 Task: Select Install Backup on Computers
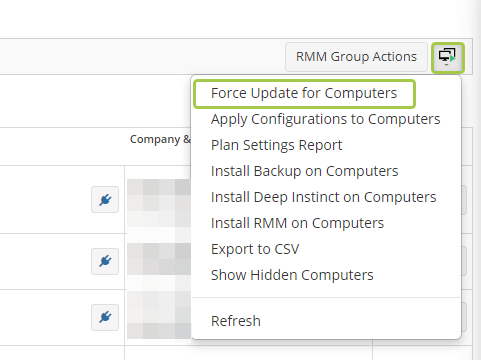(305, 171)
